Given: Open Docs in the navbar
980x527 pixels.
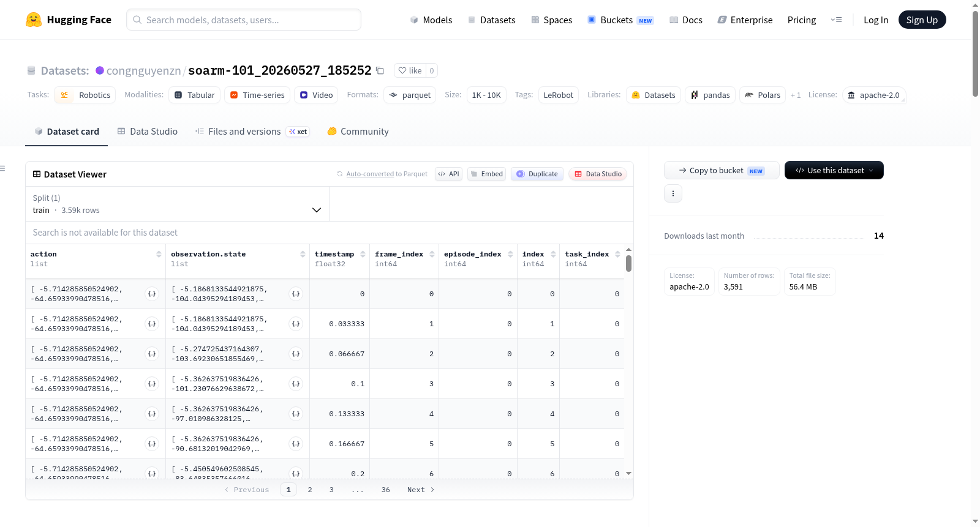Looking at the screenshot, I should click(686, 20).
